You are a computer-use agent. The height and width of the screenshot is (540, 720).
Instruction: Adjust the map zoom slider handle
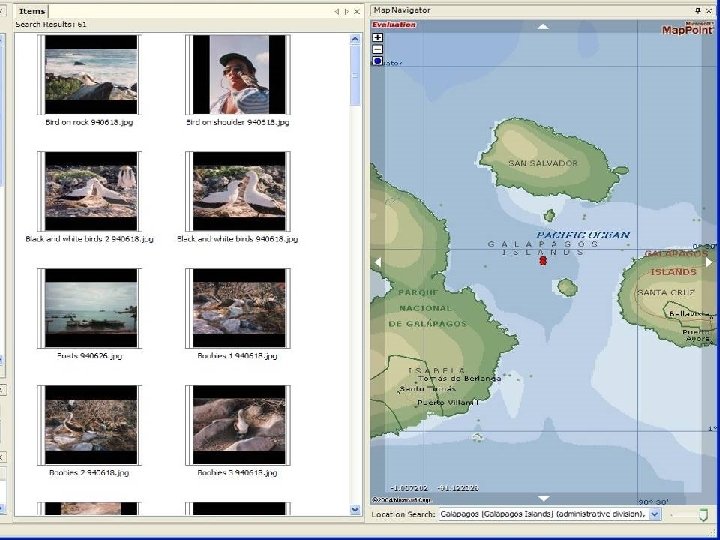[703, 515]
